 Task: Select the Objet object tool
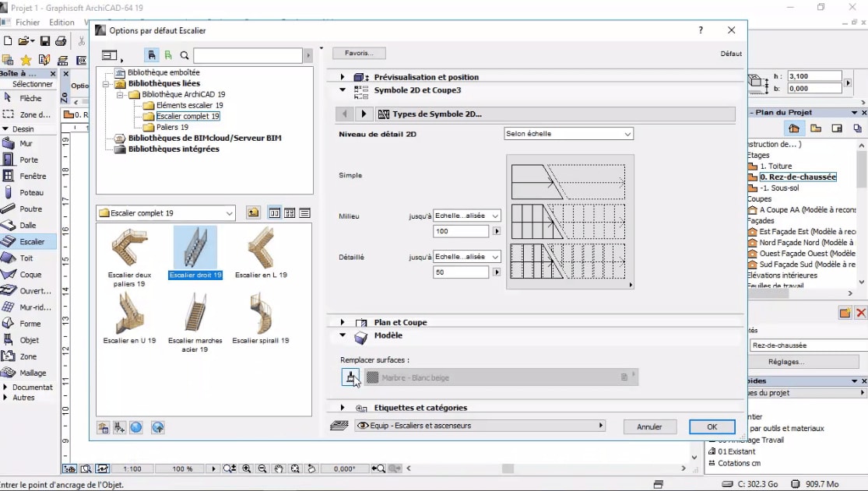29,341
